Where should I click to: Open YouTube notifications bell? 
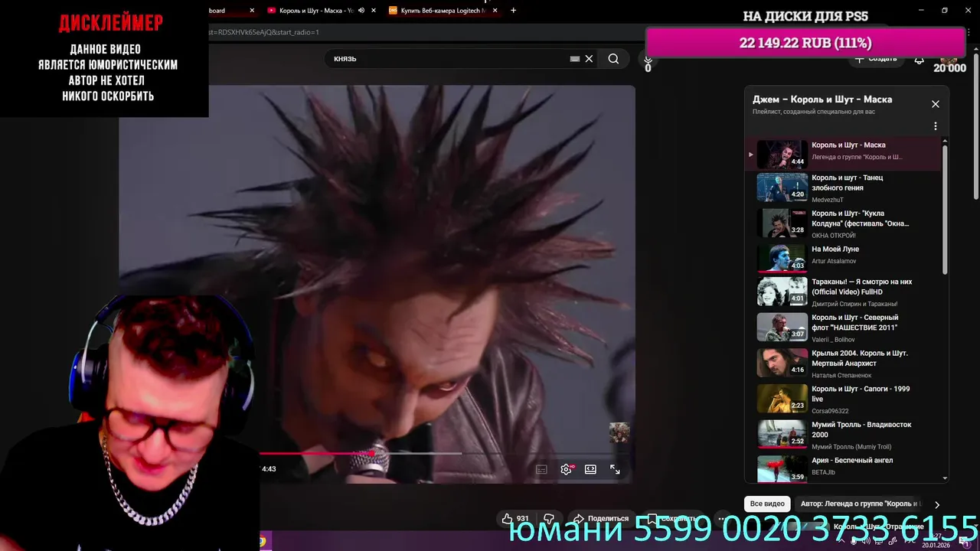(x=920, y=59)
